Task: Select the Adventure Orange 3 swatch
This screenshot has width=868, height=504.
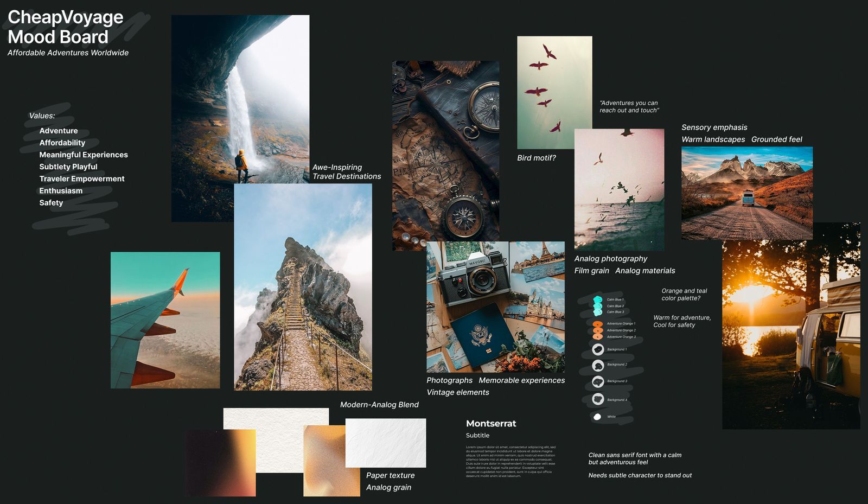Action: click(x=597, y=336)
